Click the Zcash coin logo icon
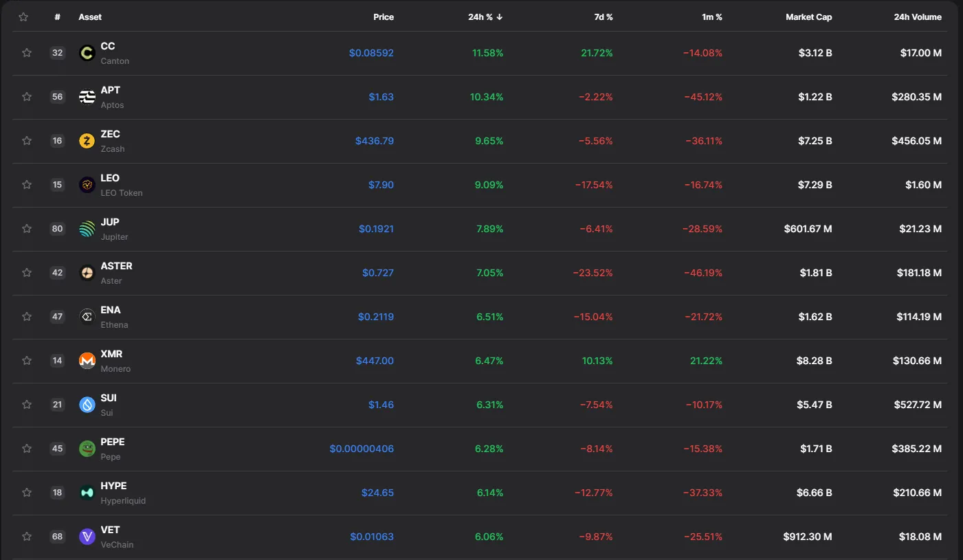Image resolution: width=963 pixels, height=560 pixels. tap(87, 141)
